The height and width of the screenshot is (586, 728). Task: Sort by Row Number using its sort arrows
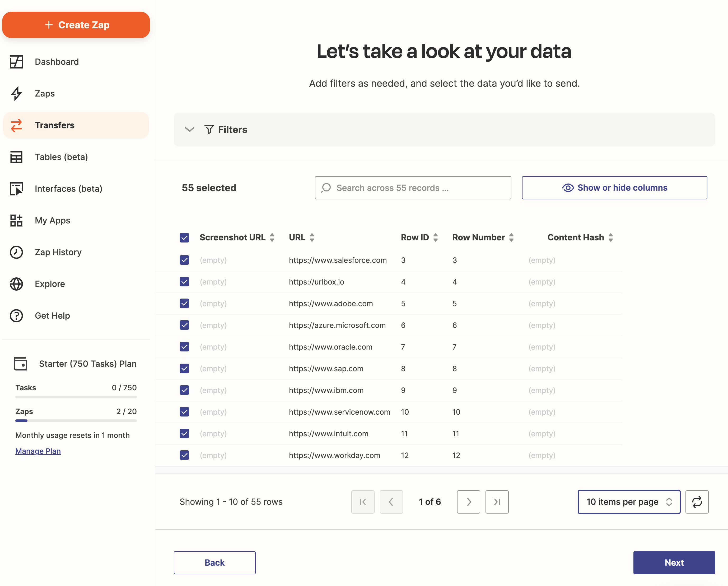pos(511,237)
